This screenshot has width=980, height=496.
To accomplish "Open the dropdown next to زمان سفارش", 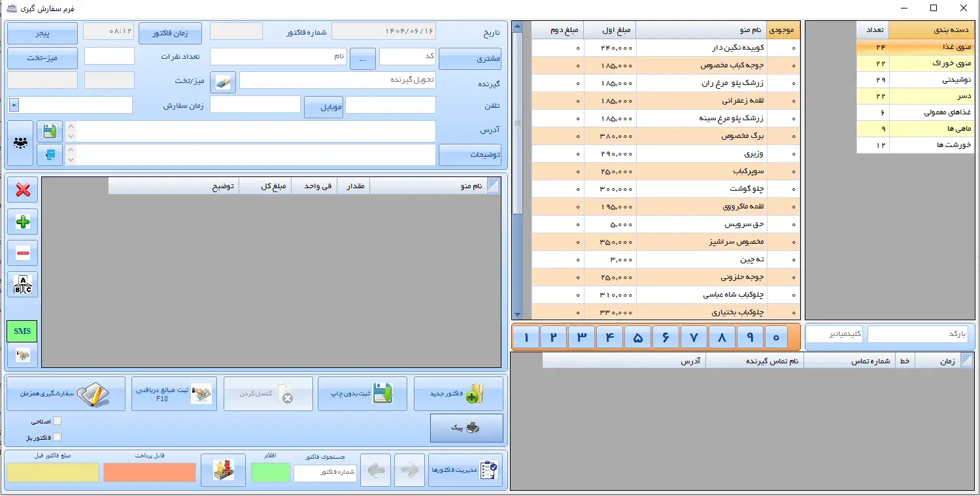I will pos(14,106).
